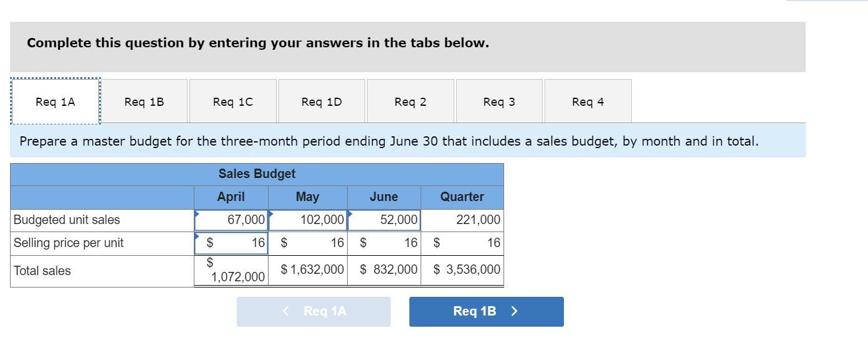This screenshot has width=868, height=346.
Task: Switch to the Req 3 tab
Action: [499, 101]
